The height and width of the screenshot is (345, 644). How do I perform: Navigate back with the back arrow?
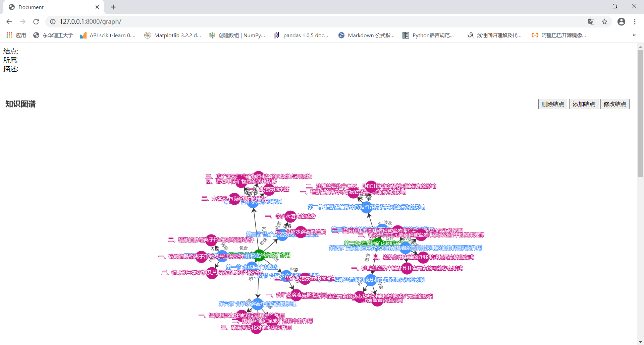pos(9,21)
